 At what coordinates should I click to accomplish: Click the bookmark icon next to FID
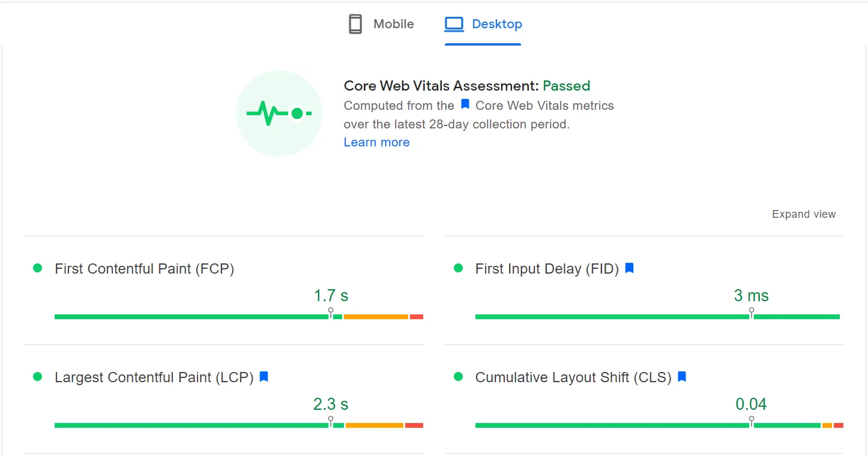pos(629,268)
